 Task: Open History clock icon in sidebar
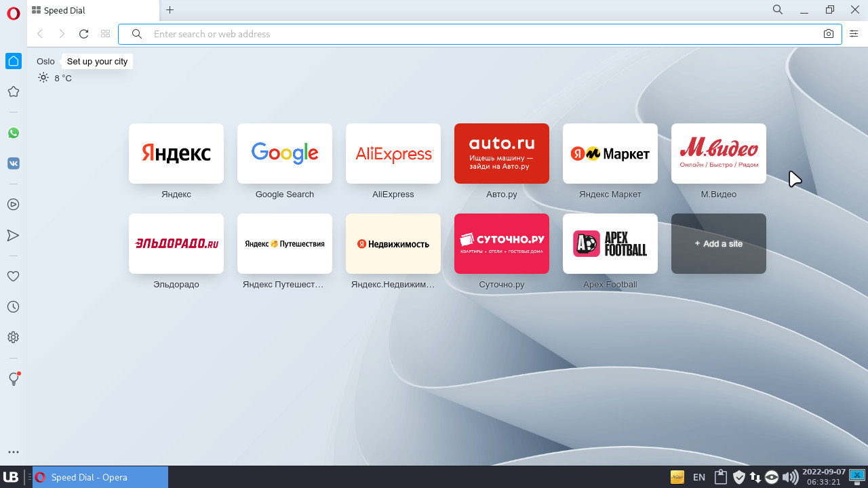pos(13,307)
